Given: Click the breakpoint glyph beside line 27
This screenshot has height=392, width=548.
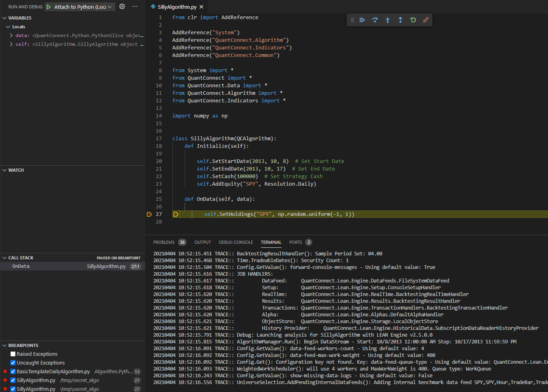Looking at the screenshot, I should [149, 214].
